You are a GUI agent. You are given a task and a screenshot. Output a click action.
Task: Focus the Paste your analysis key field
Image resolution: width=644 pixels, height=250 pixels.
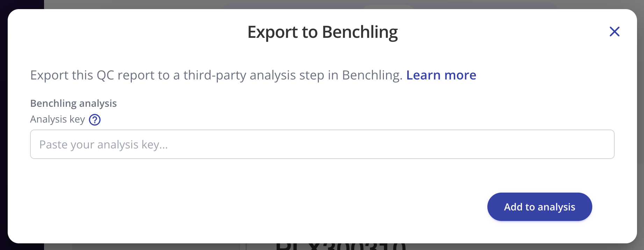(322, 144)
